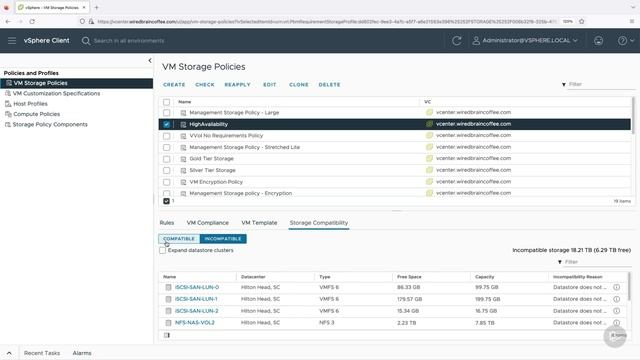Check the Silver Tier Storage checkbox
This screenshot has height=360, width=640.
coord(167,171)
